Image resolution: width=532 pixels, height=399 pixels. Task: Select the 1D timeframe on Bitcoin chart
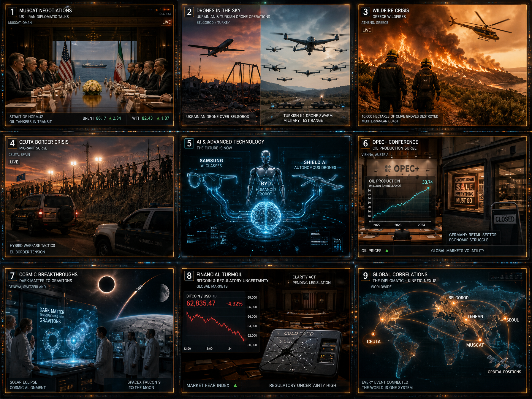(215, 296)
